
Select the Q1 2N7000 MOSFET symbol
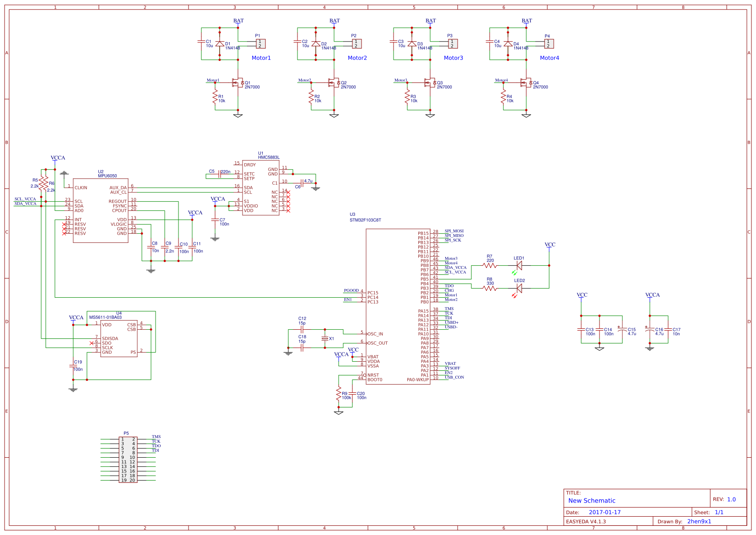click(237, 83)
